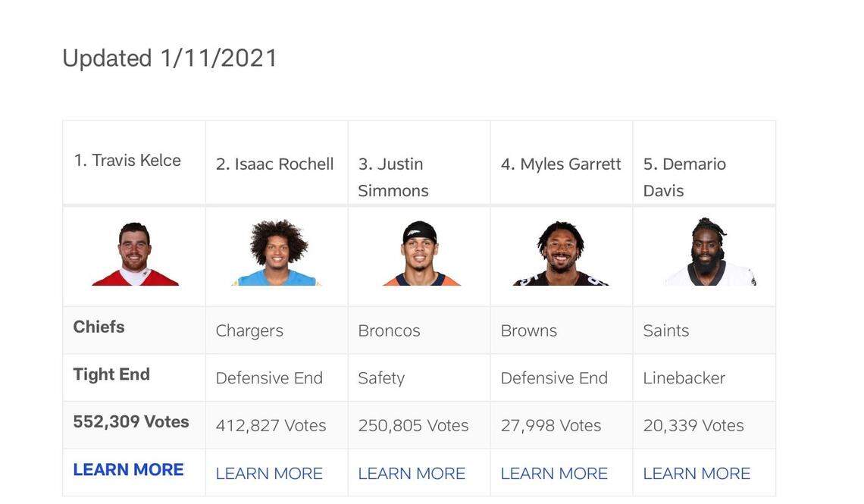Select the '1. Travis Kelce' name heading

point(127,161)
